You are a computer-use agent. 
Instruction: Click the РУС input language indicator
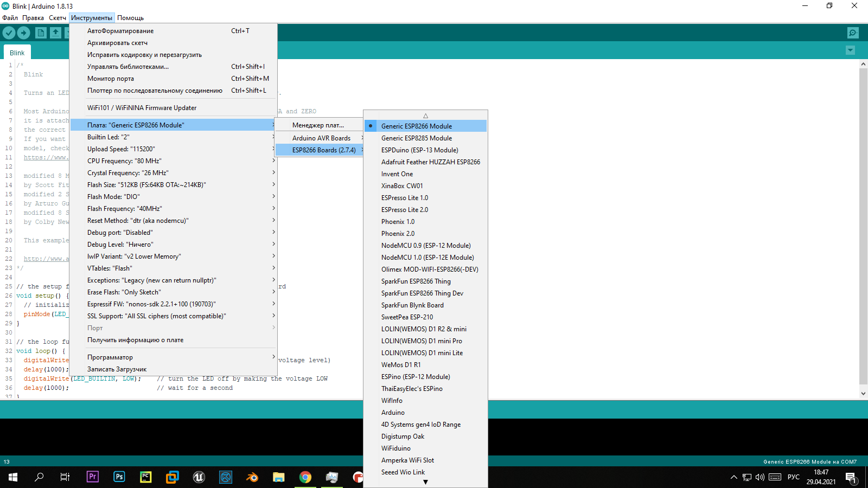pos(794,477)
